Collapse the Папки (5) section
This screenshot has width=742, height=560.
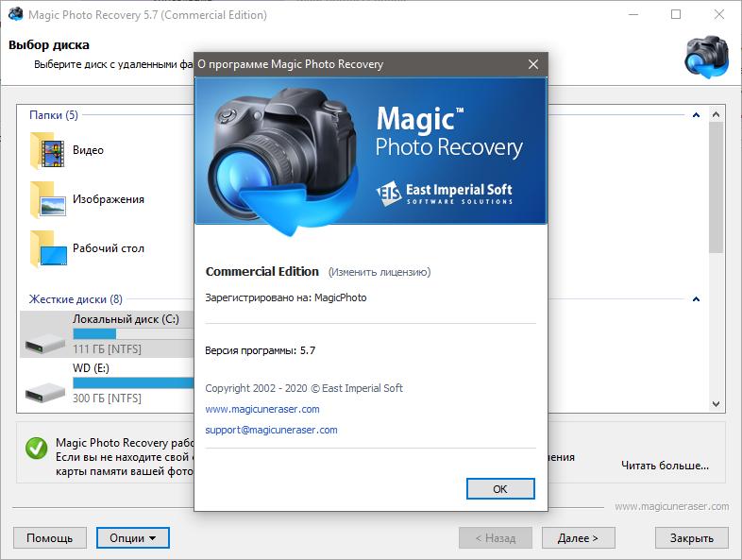point(696,115)
